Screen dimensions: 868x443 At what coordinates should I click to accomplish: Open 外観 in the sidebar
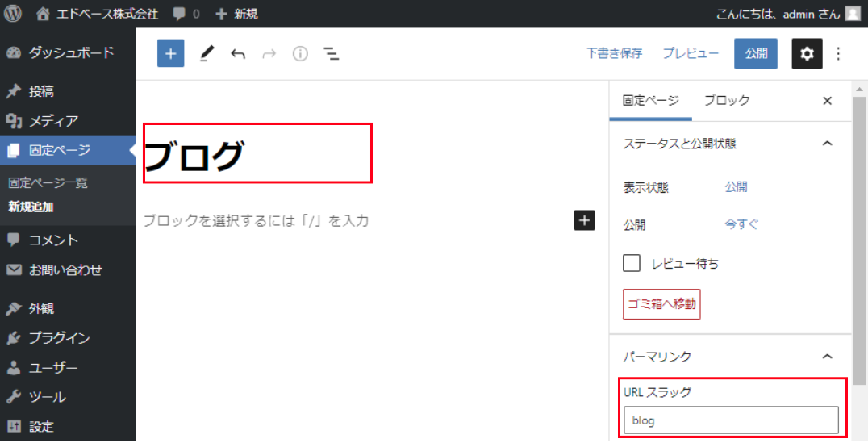[x=68, y=308]
